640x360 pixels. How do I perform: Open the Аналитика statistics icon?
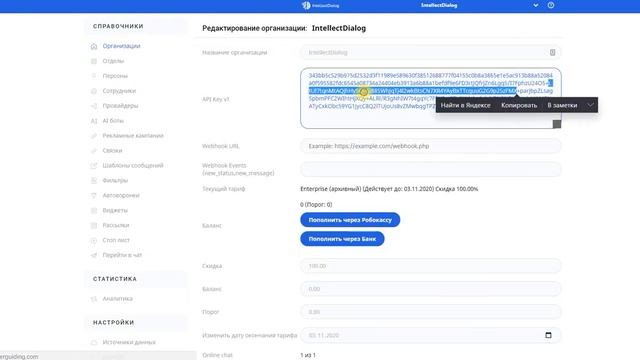[94, 299]
